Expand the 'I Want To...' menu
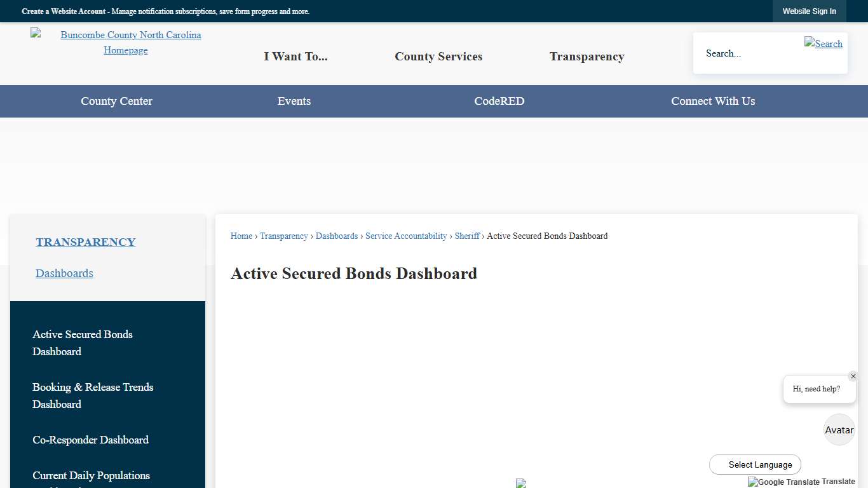 tap(295, 57)
